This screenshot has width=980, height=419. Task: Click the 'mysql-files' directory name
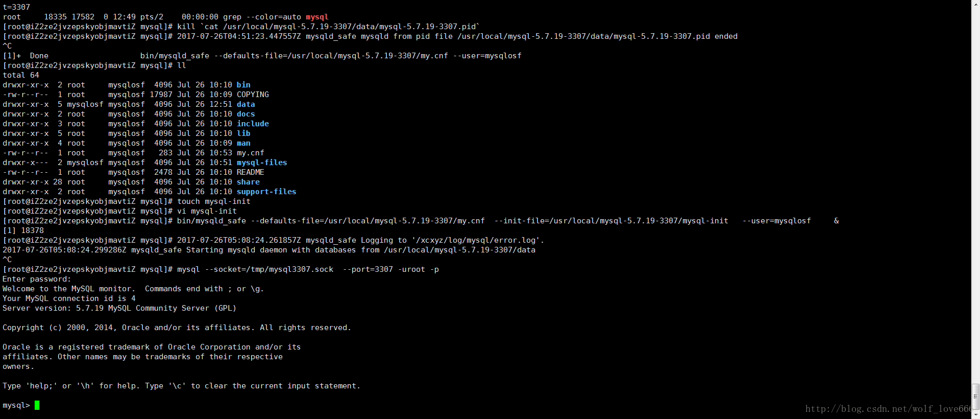(262, 162)
